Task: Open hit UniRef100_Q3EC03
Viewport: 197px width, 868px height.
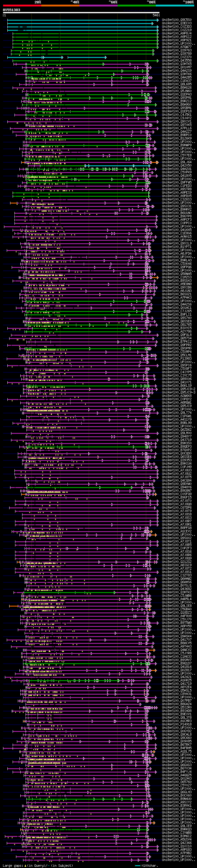Action: pyautogui.click(x=176, y=23)
